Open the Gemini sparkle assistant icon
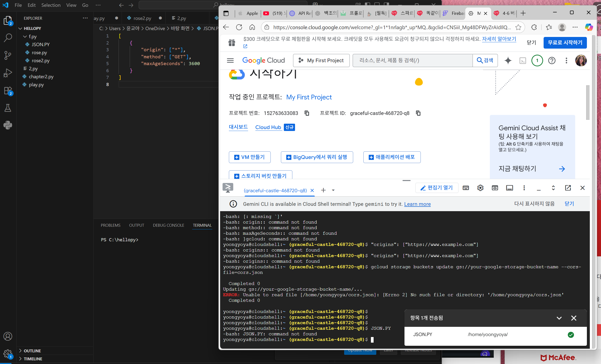The width and height of the screenshot is (601, 364). pos(508,61)
